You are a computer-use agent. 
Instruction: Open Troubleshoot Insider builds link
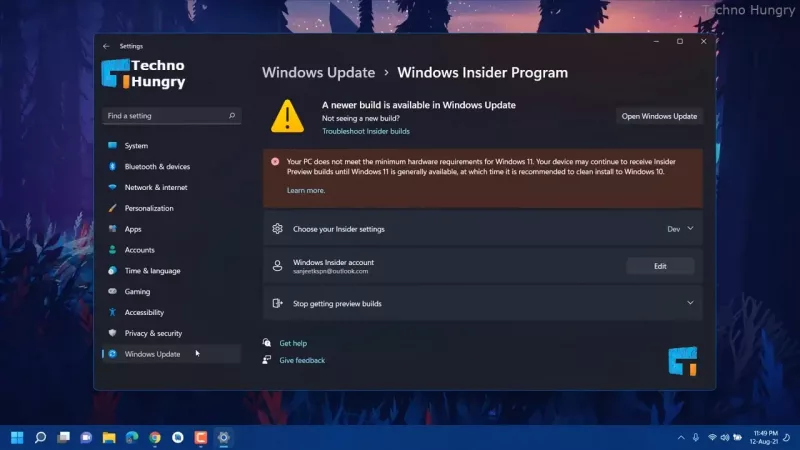click(x=366, y=131)
